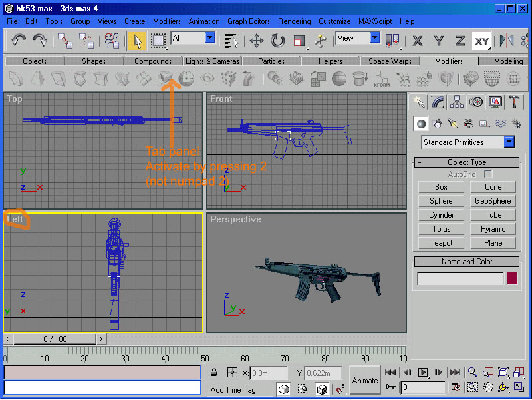Activate the Select and Move tool
This screenshot has width=532, height=400.
(256, 41)
